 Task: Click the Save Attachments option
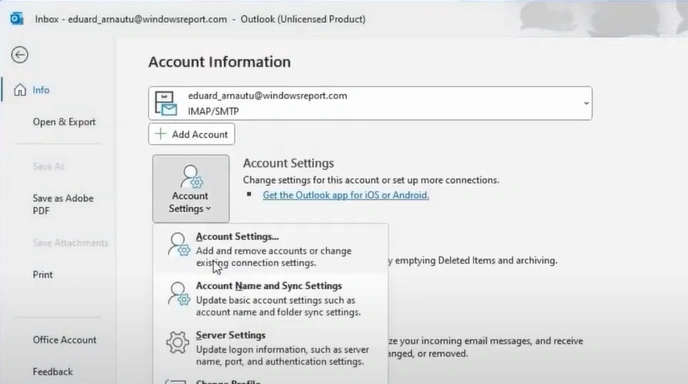70,242
